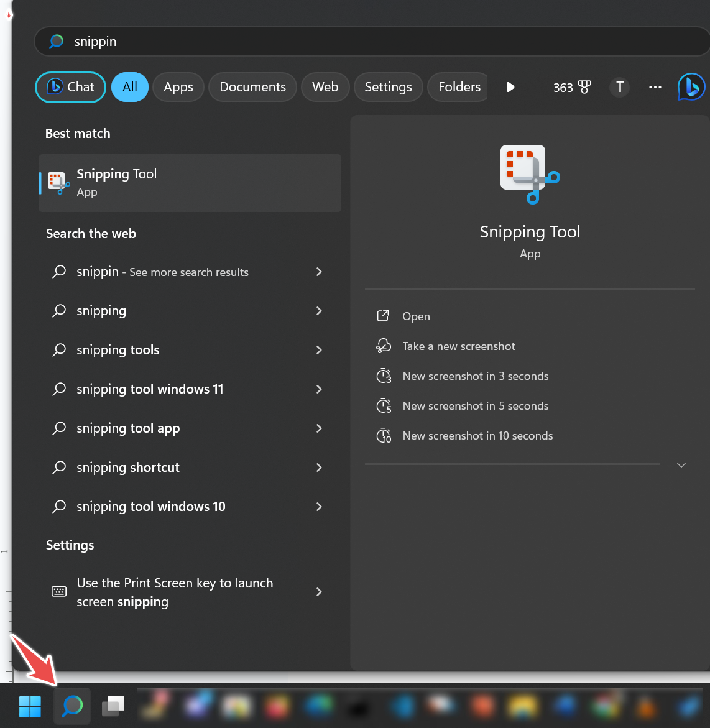Switch to the Apps filter tab
710x728 pixels.
178,87
